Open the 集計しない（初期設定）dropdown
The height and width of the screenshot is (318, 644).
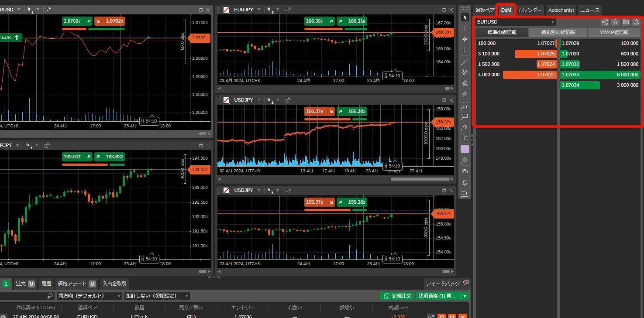(x=157, y=296)
